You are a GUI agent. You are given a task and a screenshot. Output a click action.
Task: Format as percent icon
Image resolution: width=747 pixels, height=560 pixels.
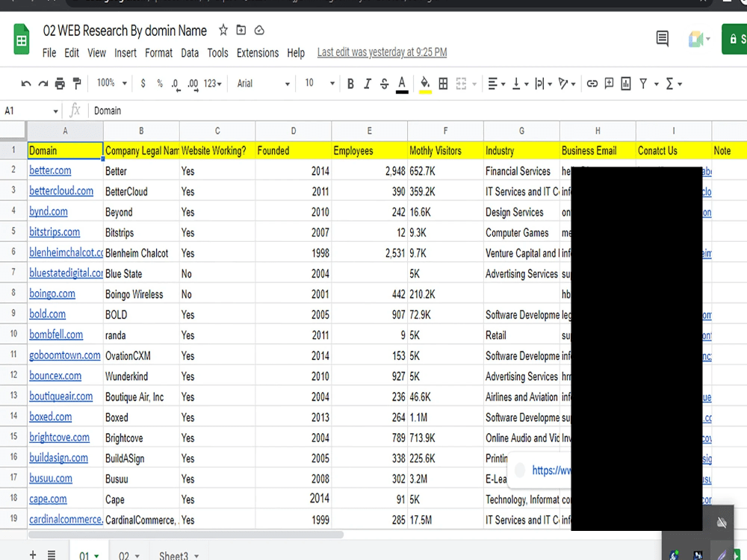click(160, 84)
